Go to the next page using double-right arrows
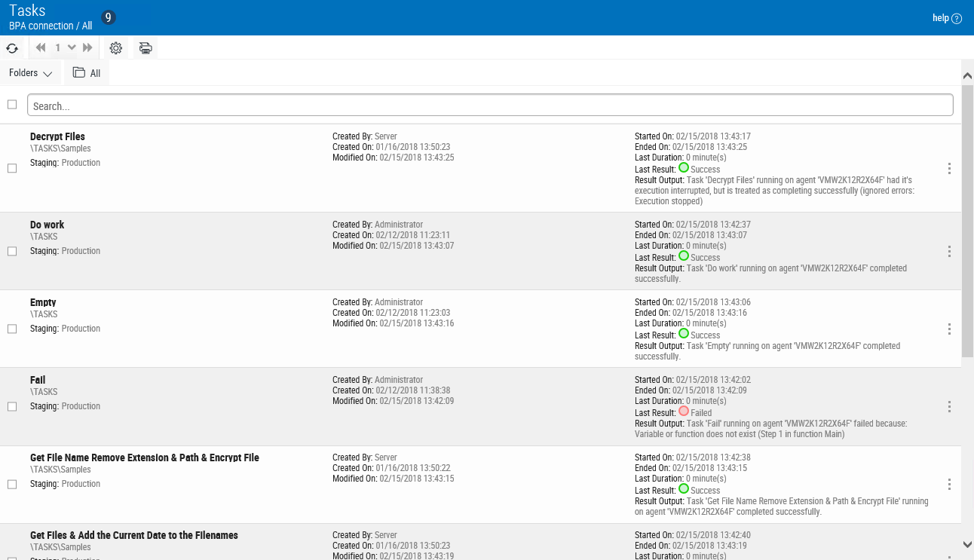The width and height of the screenshot is (974, 560). click(x=87, y=48)
